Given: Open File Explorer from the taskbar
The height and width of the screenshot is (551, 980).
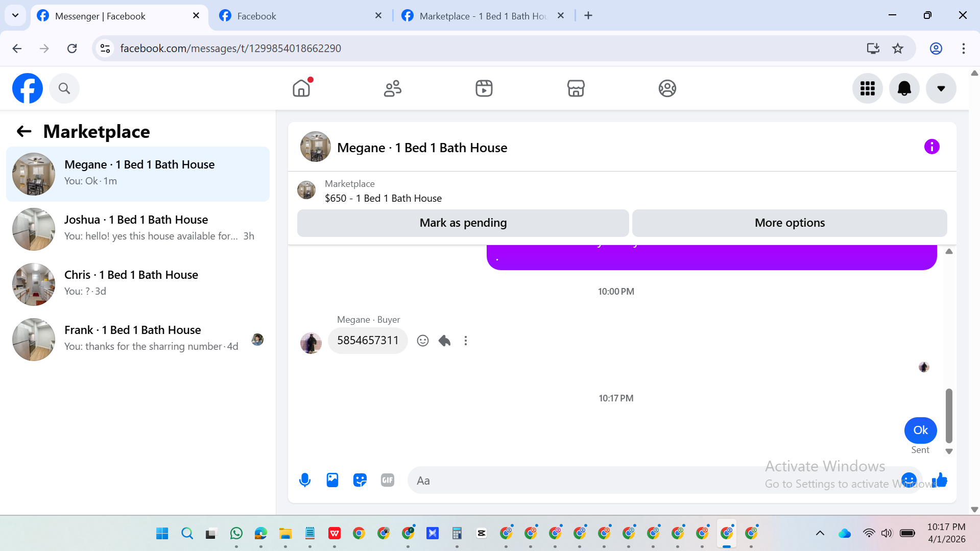Looking at the screenshot, I should click(x=285, y=533).
